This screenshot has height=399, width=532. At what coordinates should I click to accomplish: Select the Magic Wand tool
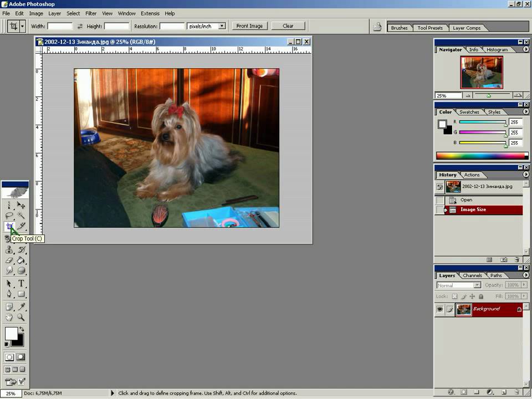point(21,216)
